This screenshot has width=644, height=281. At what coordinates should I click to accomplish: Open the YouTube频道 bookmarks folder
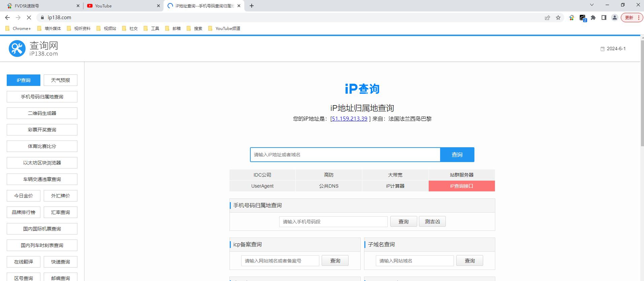[x=224, y=29]
